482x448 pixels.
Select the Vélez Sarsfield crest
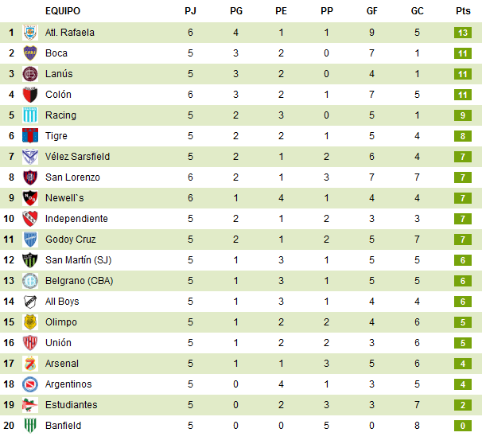point(30,157)
